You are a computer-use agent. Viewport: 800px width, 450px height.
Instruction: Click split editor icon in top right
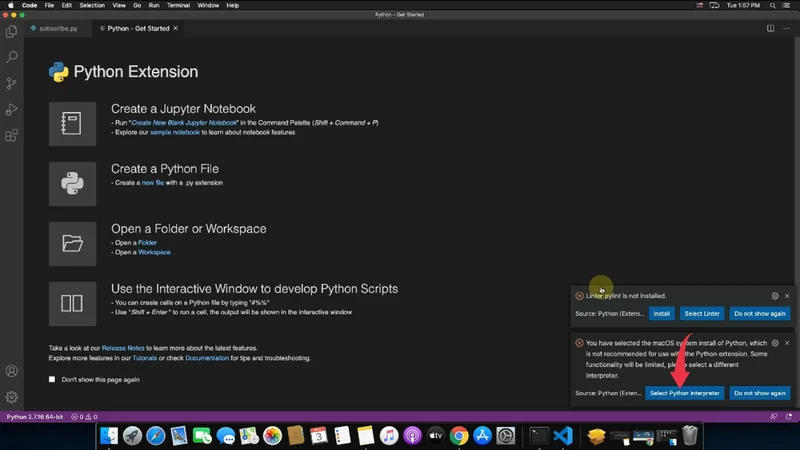pyautogui.click(x=771, y=28)
